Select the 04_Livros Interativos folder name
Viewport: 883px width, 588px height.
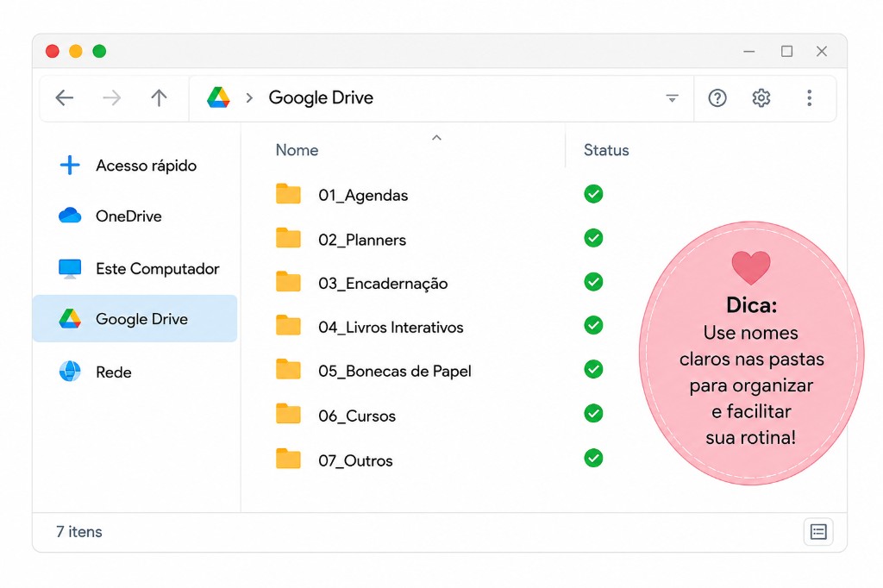pos(391,328)
